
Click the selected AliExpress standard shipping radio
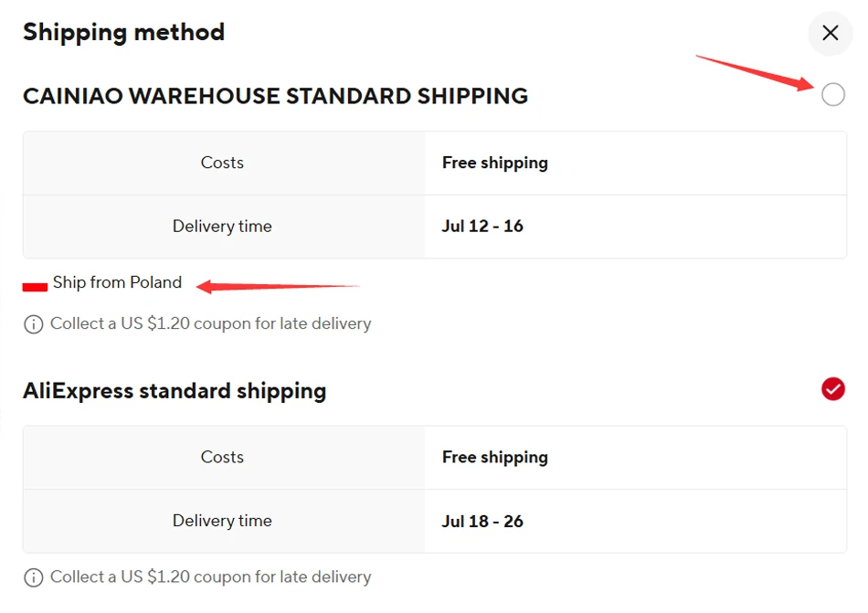(x=832, y=390)
